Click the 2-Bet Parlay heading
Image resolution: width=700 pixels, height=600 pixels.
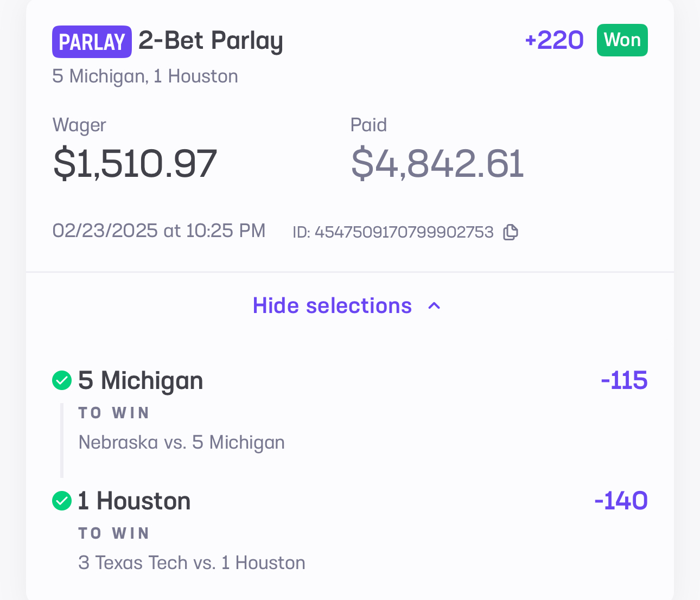tap(211, 41)
